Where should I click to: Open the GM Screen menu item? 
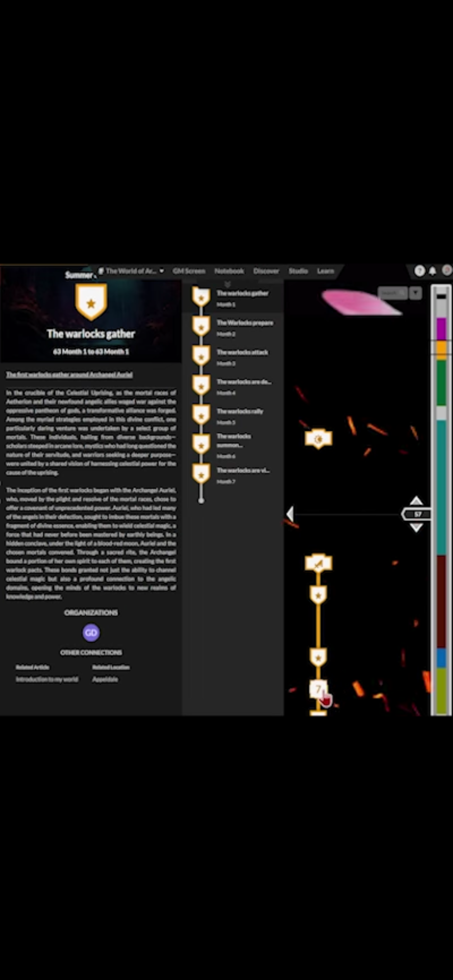189,271
